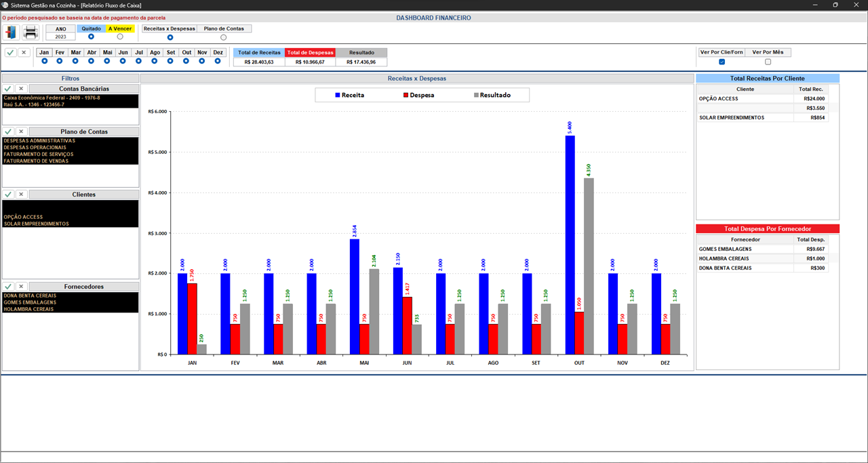Select all bank accounts with Contas Bancárias checkmark
Image resolution: width=868 pixels, height=463 pixels.
[8, 89]
